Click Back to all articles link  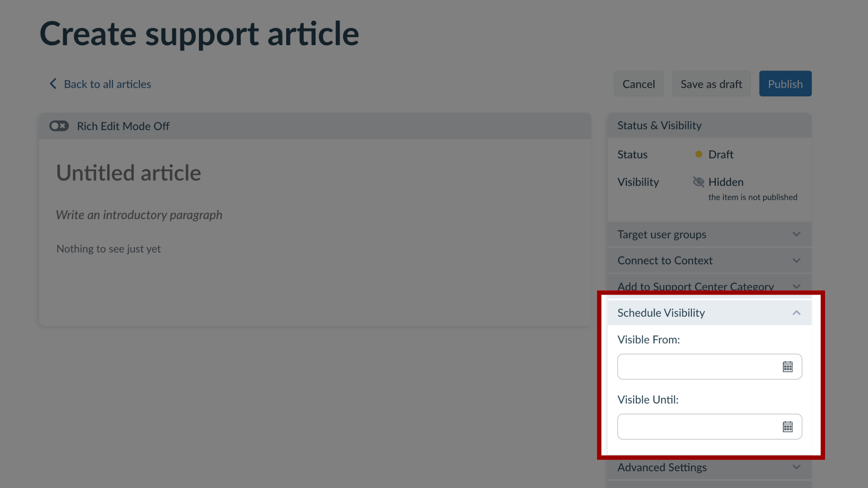point(99,84)
